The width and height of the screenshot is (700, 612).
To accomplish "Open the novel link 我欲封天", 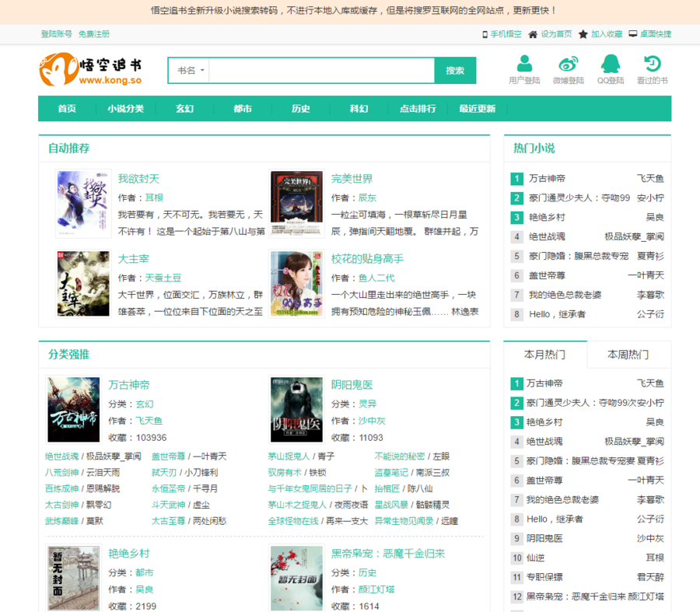I will (x=138, y=179).
